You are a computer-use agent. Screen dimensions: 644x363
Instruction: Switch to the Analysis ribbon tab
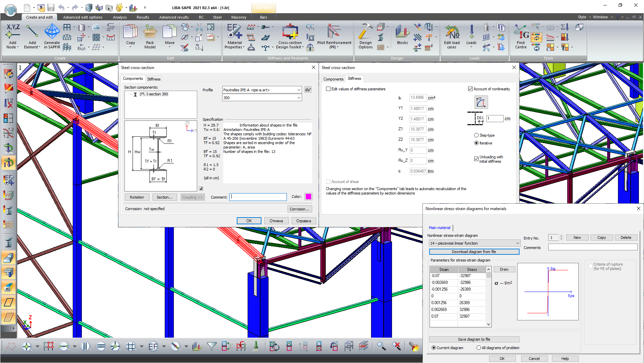click(x=120, y=17)
